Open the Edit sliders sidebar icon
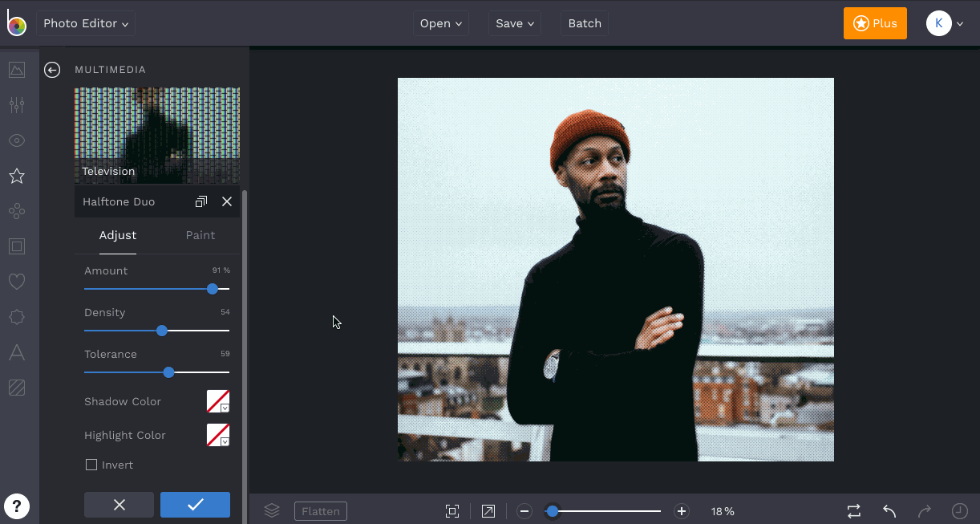 [17, 105]
